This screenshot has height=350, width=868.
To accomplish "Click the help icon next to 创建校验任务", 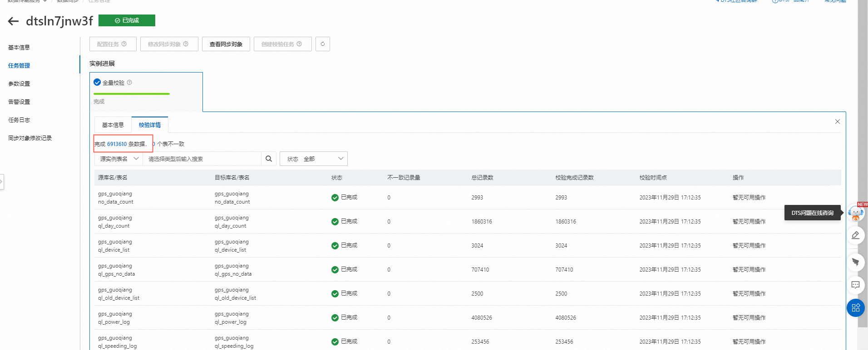I will [x=299, y=44].
